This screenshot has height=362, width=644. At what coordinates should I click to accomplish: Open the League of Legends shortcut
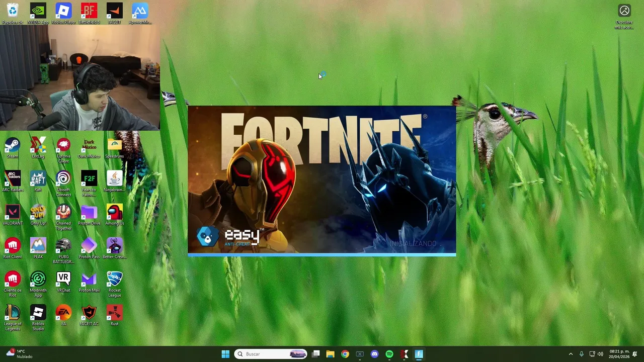pos(13,318)
